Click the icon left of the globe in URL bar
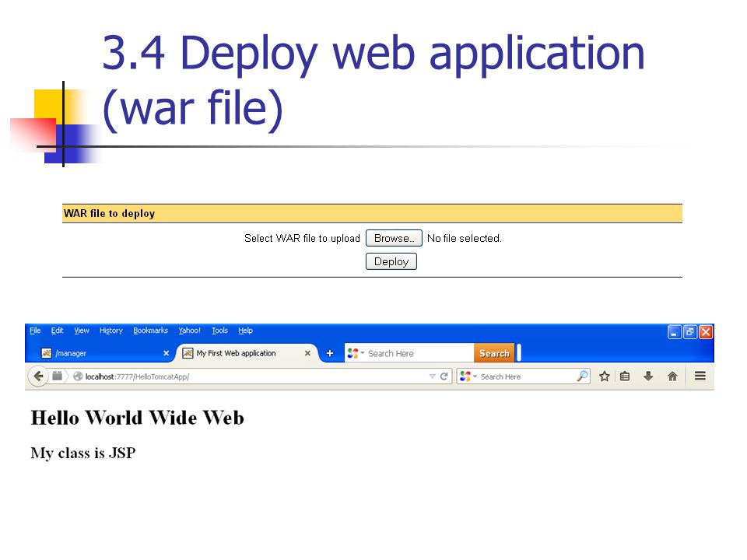Screen dimensions: 747x560 [x=57, y=376]
